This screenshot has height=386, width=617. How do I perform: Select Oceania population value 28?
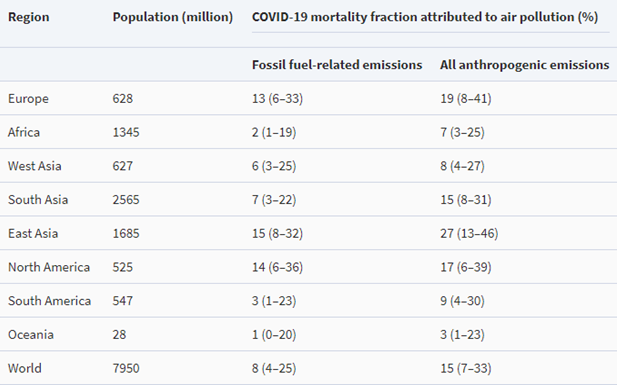[119, 335]
